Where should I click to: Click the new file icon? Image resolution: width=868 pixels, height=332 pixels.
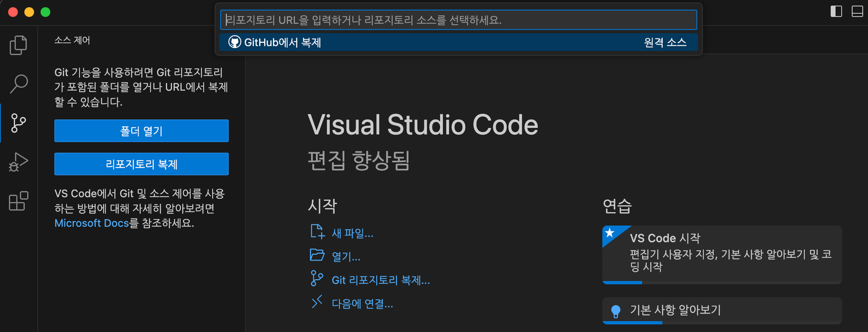pos(317,232)
